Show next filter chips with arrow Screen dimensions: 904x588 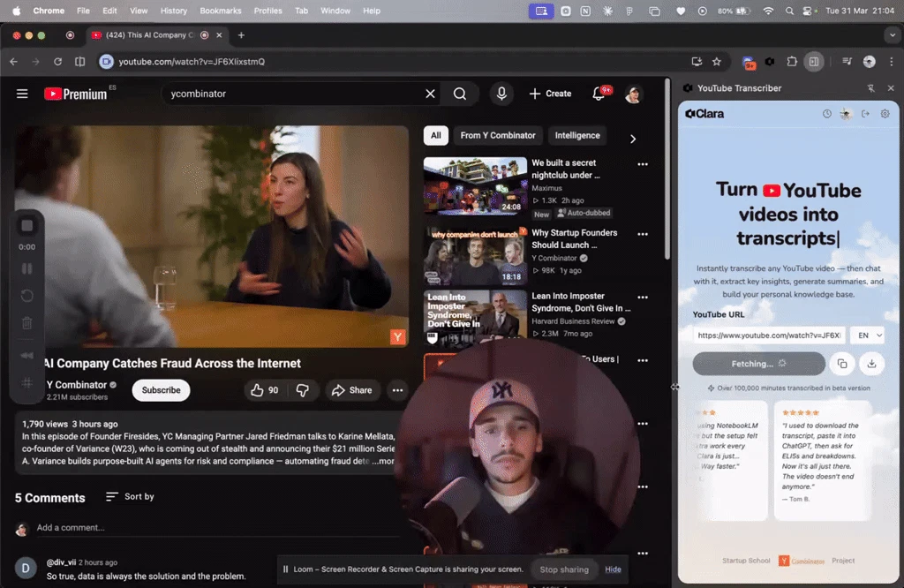pos(632,139)
